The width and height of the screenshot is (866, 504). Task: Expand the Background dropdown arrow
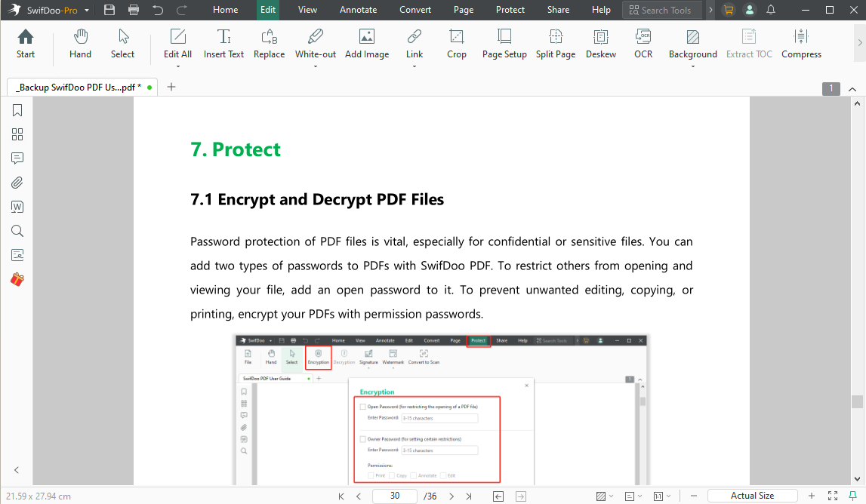point(692,66)
